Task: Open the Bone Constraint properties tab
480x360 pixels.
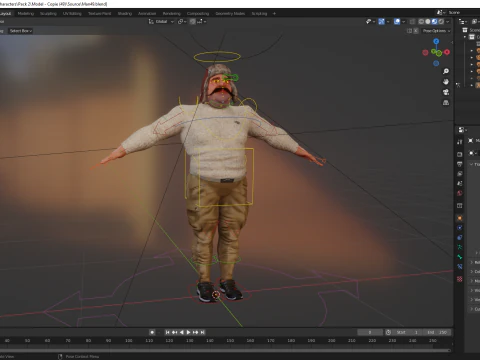Action: tap(460, 266)
